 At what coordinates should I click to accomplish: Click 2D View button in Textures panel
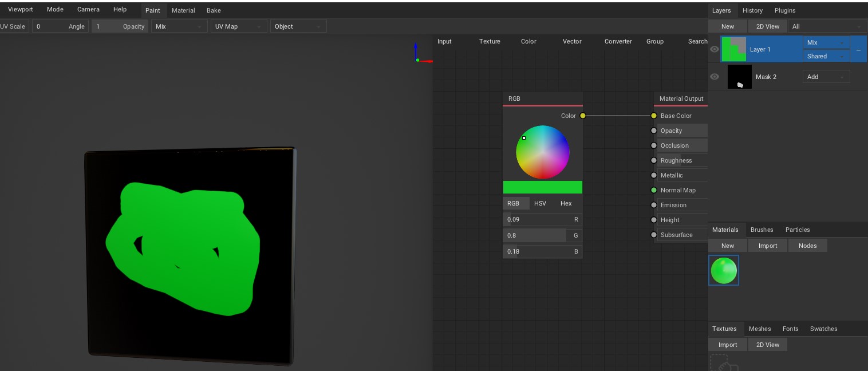pyautogui.click(x=768, y=345)
